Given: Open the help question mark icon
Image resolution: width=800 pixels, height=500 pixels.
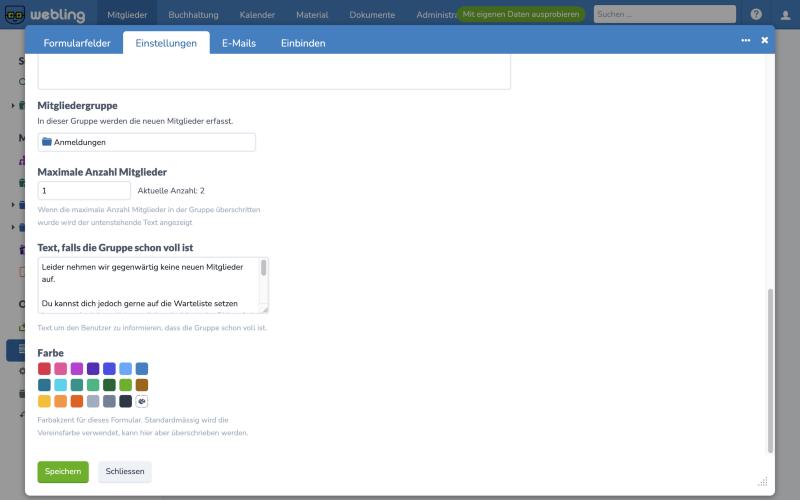Looking at the screenshot, I should tap(756, 14).
